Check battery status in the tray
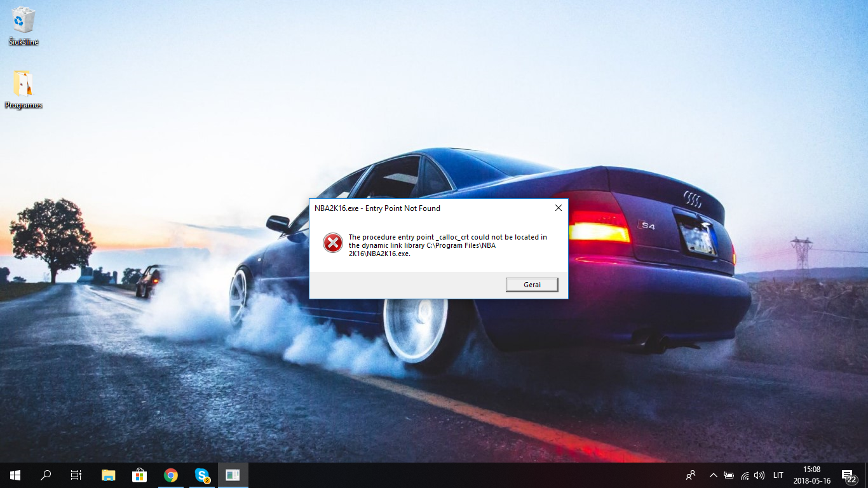The width and height of the screenshot is (868, 488). coord(729,475)
